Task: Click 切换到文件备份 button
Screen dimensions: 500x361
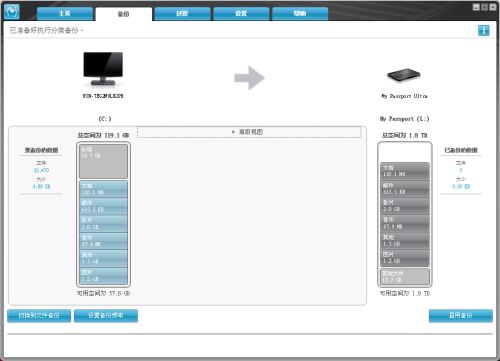Action: [39, 315]
